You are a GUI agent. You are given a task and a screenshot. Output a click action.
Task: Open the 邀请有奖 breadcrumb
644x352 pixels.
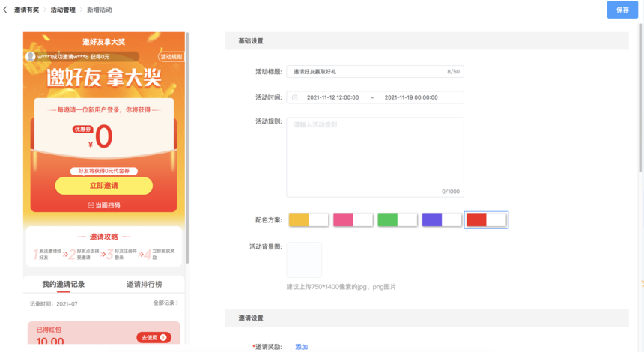[x=26, y=10]
